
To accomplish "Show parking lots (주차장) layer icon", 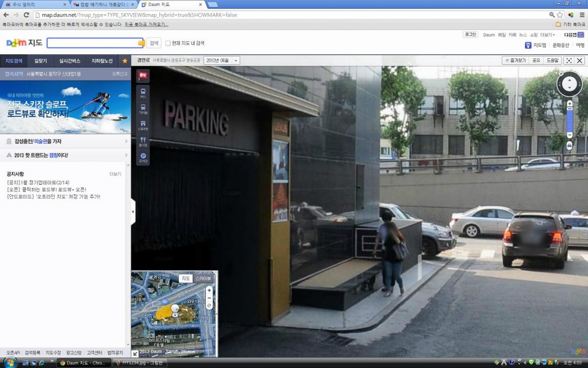I will click(143, 157).
